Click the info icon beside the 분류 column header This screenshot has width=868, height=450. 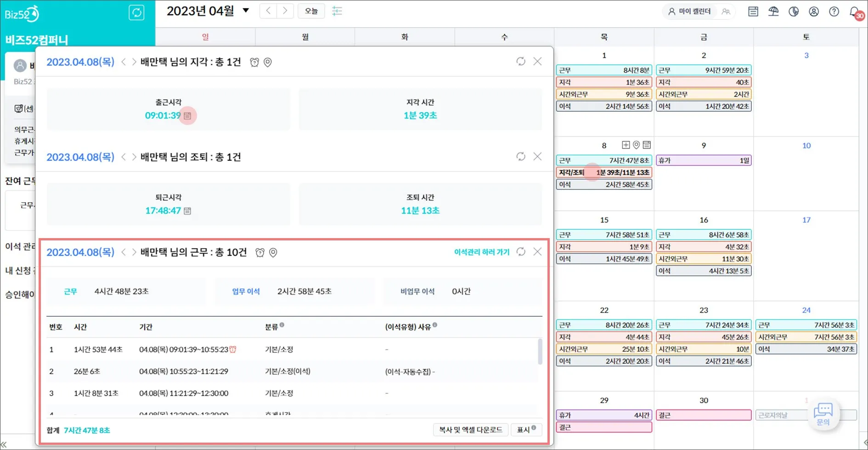click(x=282, y=325)
